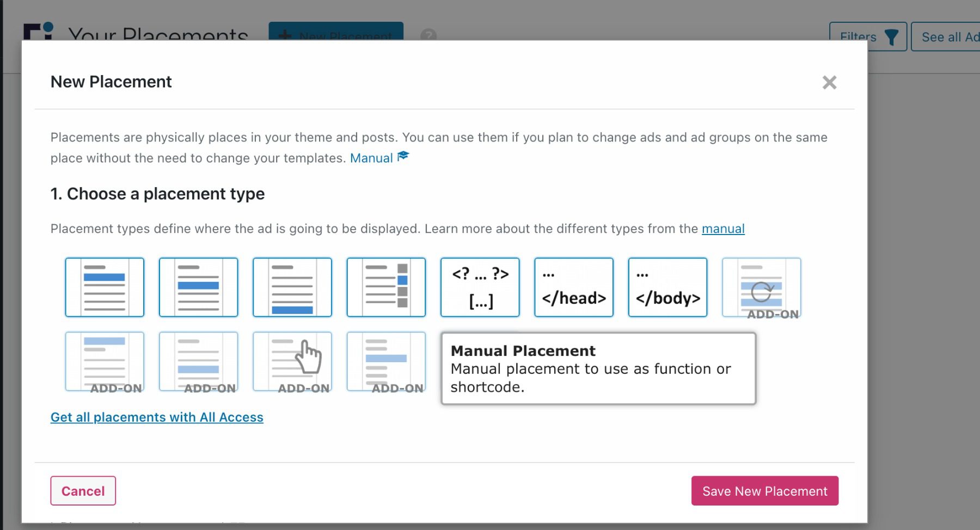Click the See all Ads button
The height and width of the screenshot is (530, 980).
950,37
